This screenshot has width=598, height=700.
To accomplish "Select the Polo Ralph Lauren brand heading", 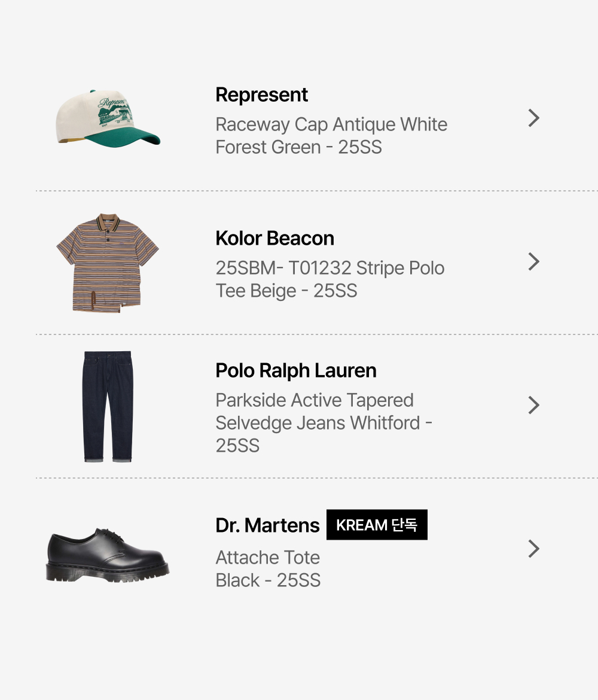I will 296,371.
